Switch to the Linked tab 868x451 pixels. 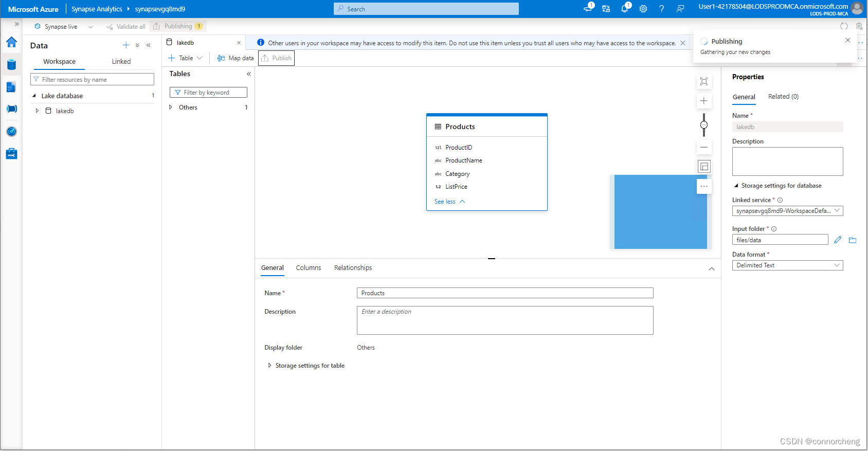pyautogui.click(x=121, y=62)
